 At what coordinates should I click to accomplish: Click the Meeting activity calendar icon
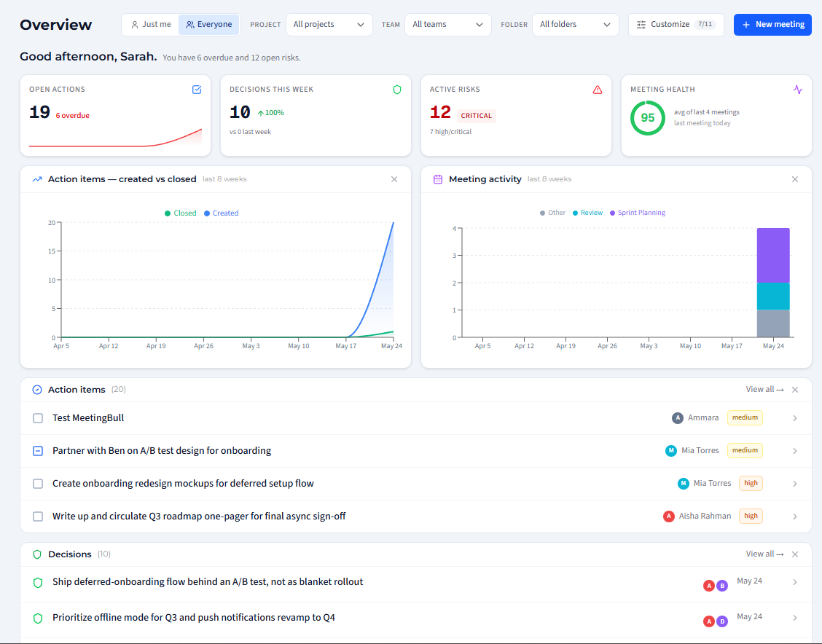[438, 179]
